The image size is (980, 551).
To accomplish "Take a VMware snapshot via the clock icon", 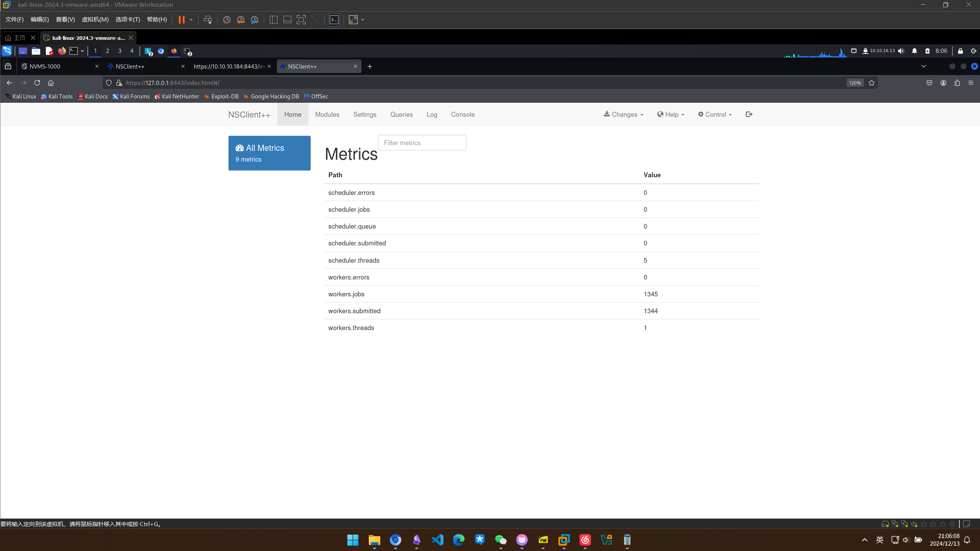I will (226, 20).
